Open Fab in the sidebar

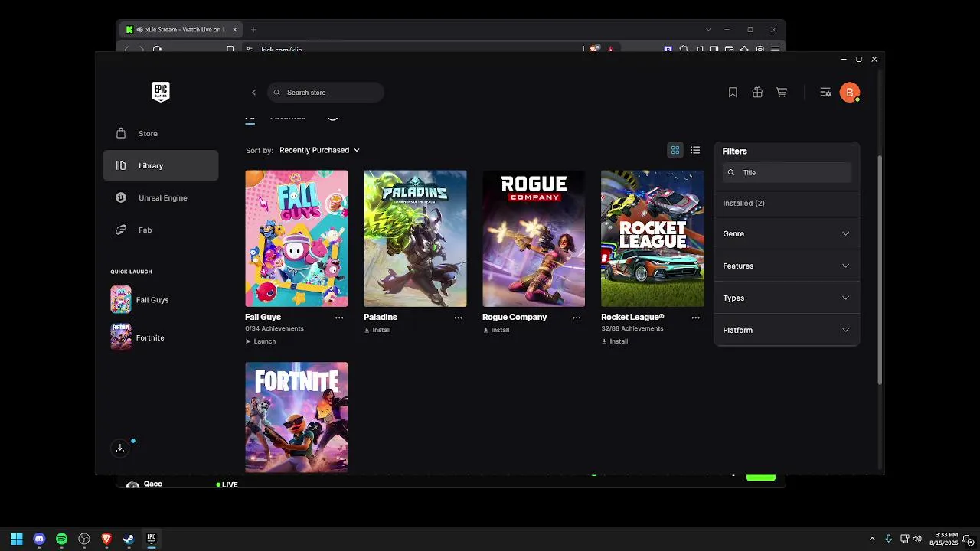point(161,230)
